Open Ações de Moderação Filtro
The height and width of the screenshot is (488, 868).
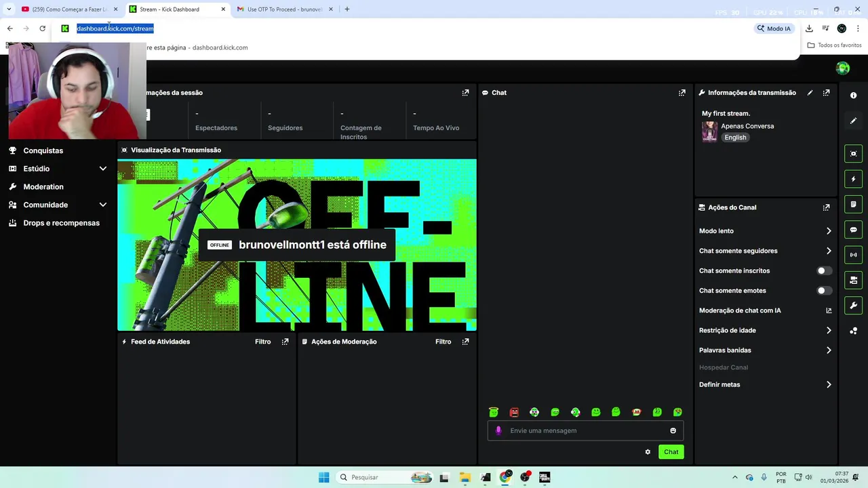pyautogui.click(x=443, y=342)
